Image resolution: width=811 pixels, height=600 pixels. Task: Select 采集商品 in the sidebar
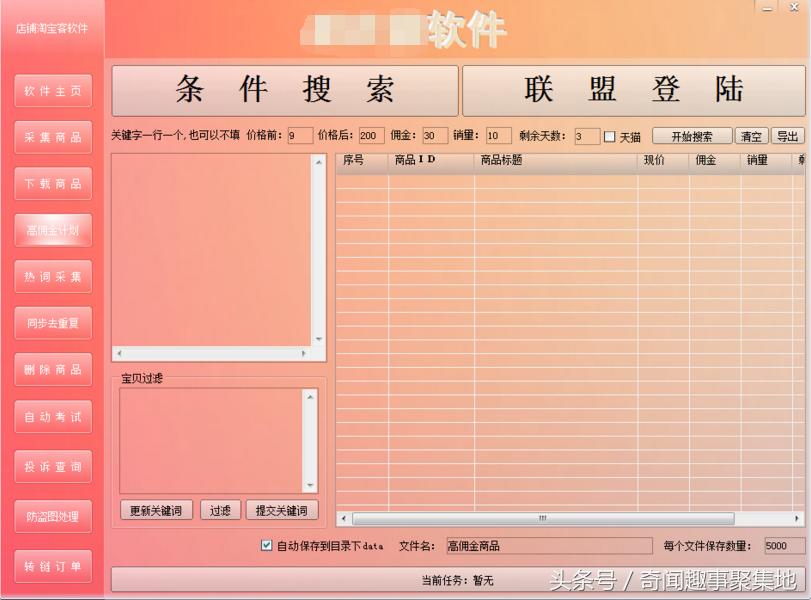tap(52, 137)
